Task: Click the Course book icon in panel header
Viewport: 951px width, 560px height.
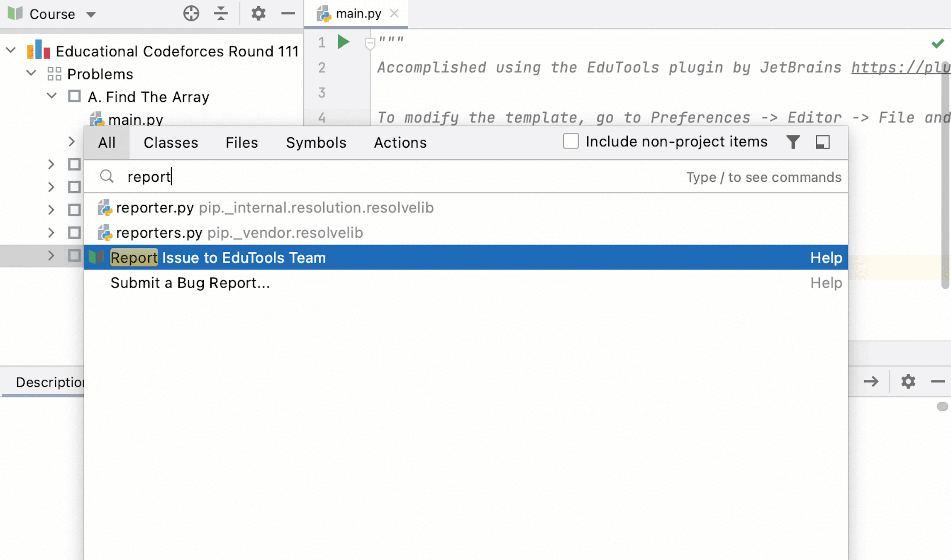Action: click(x=15, y=13)
